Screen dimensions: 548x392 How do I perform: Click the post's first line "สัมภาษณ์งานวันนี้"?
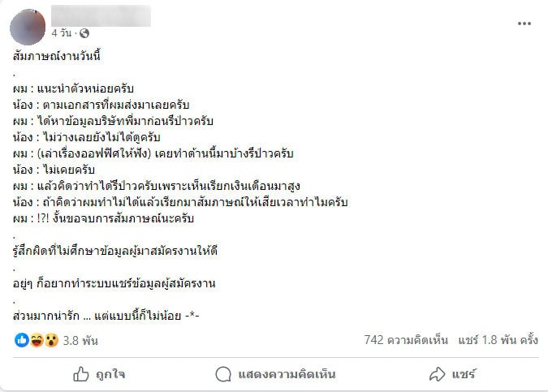pyautogui.click(x=56, y=57)
